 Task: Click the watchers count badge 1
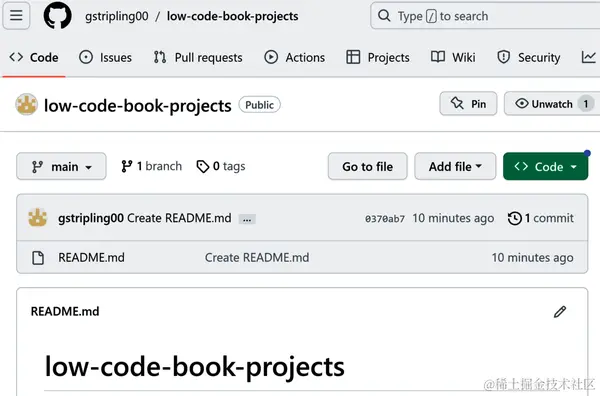pyautogui.click(x=585, y=104)
